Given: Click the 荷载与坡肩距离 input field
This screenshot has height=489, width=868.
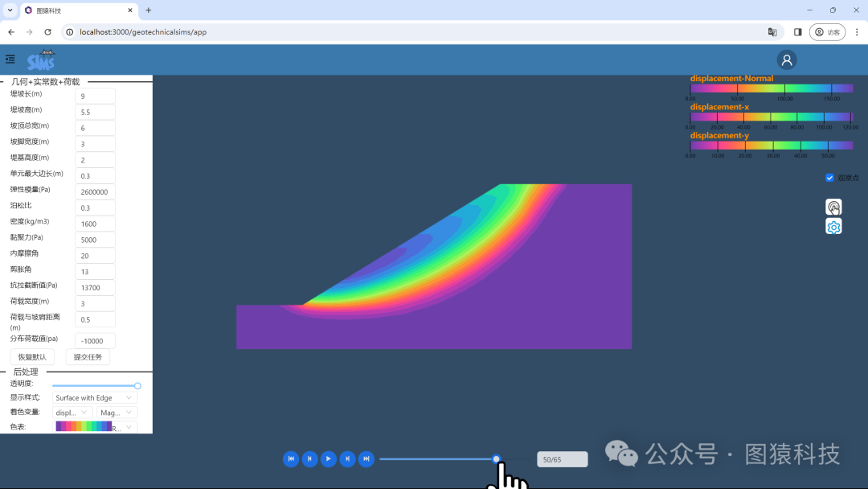Looking at the screenshot, I should tap(95, 319).
